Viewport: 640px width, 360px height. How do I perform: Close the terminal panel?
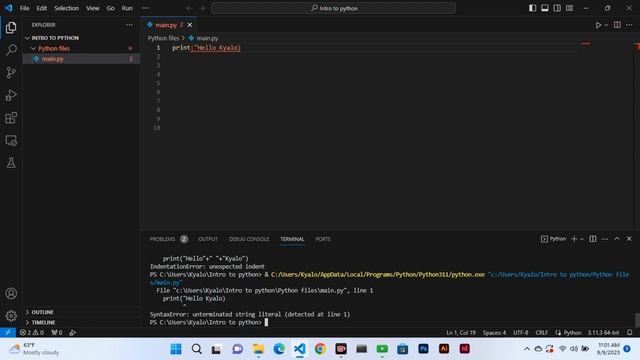(x=629, y=239)
